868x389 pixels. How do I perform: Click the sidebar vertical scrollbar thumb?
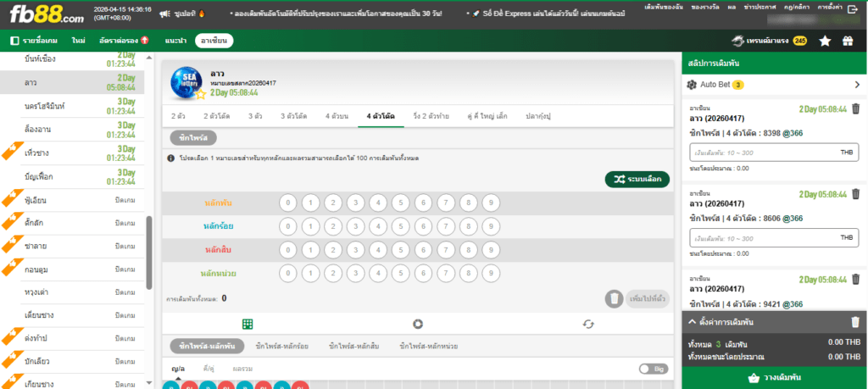pyautogui.click(x=149, y=253)
